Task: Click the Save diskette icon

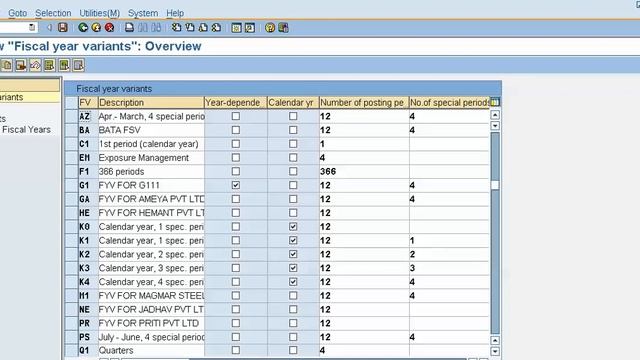Action: (x=62, y=28)
